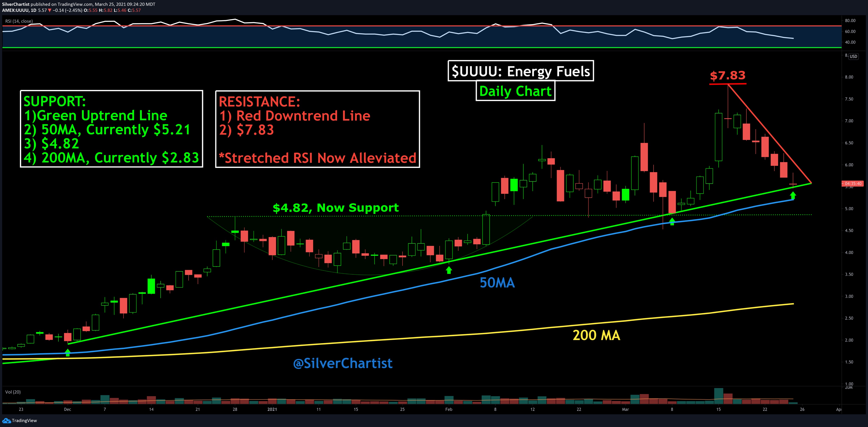Click the Vol (20) indicator label
868x427 pixels.
13,392
